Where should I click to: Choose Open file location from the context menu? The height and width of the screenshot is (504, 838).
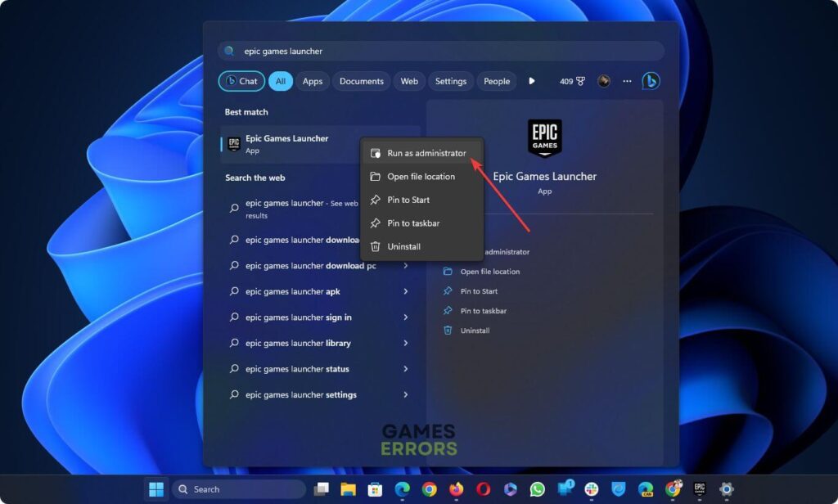pos(421,176)
